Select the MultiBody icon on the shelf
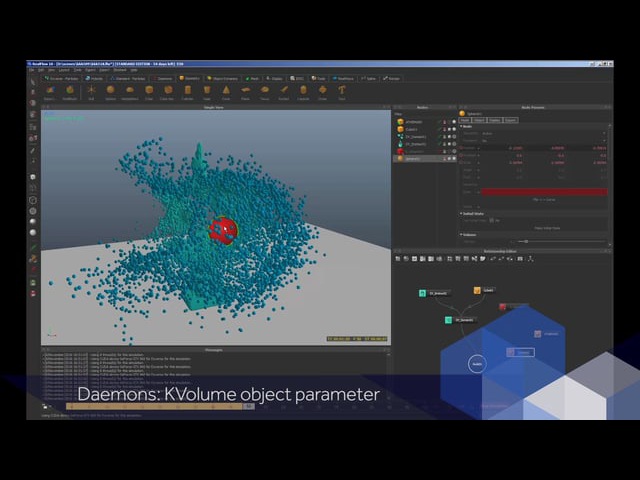 click(69, 93)
